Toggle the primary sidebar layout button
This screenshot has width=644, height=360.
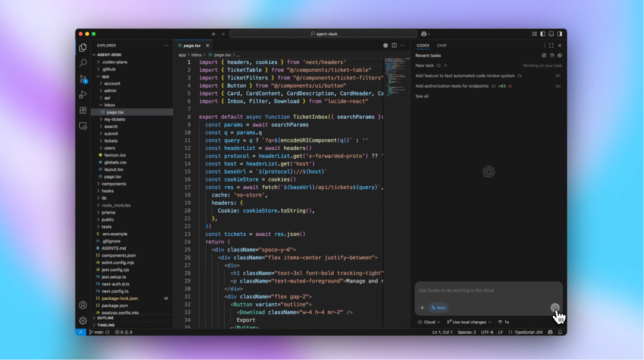tap(543, 34)
